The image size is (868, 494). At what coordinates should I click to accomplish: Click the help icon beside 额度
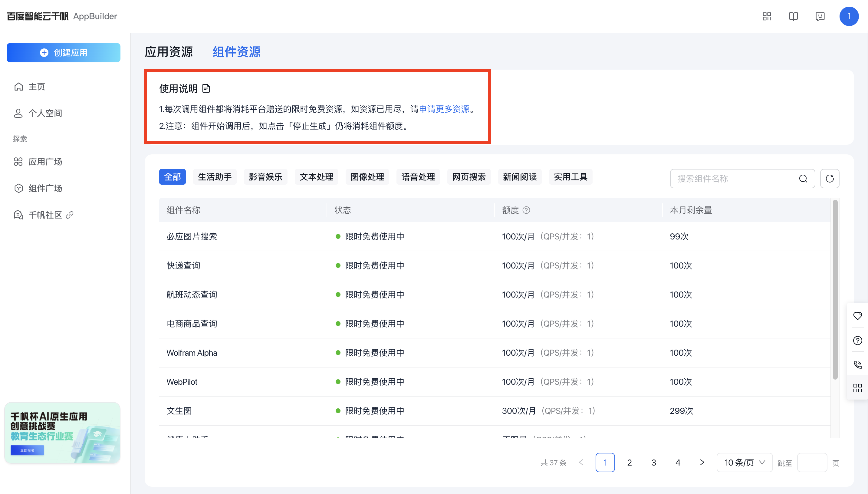coord(526,210)
